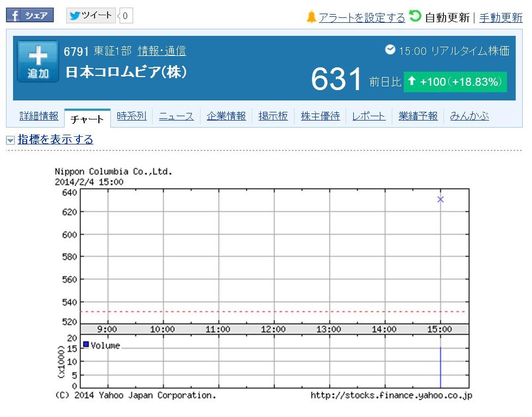This screenshot has width=532, height=417.
Task: Click the リアルタイム株価 label
Action: [x=470, y=51]
